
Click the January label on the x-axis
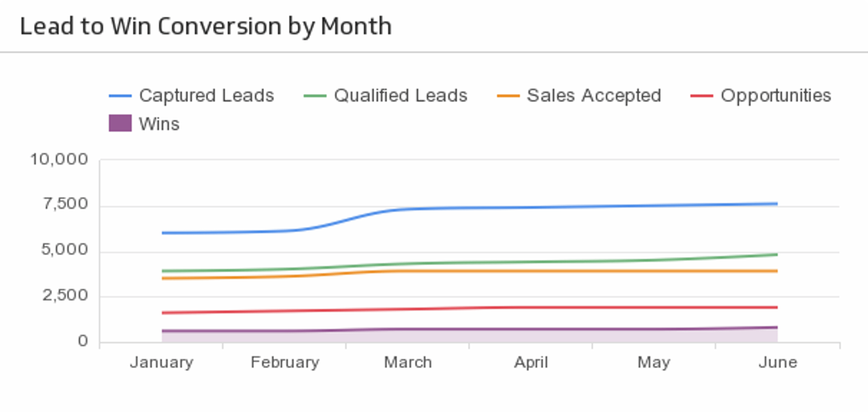[162, 362]
